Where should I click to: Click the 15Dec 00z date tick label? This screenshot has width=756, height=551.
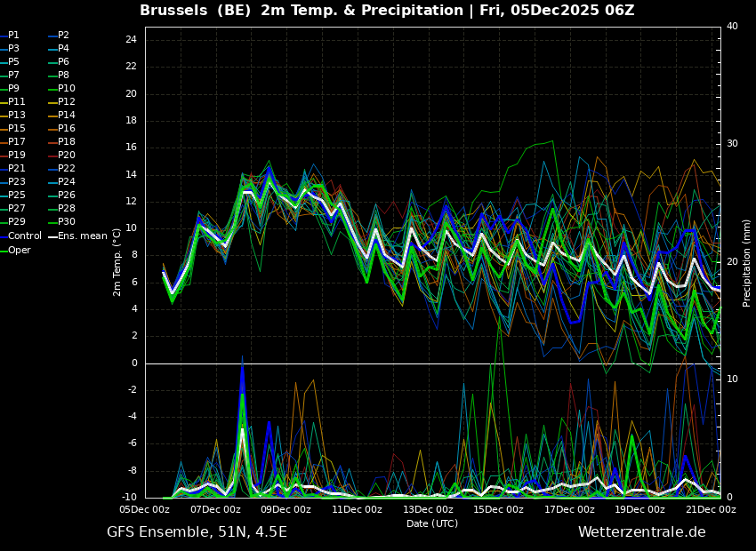click(499, 509)
